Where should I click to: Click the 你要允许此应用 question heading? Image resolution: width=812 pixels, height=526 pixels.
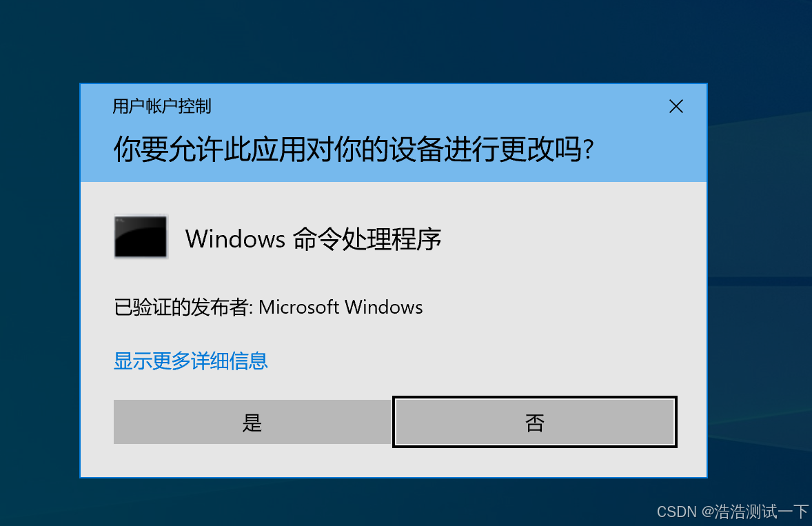click(353, 149)
